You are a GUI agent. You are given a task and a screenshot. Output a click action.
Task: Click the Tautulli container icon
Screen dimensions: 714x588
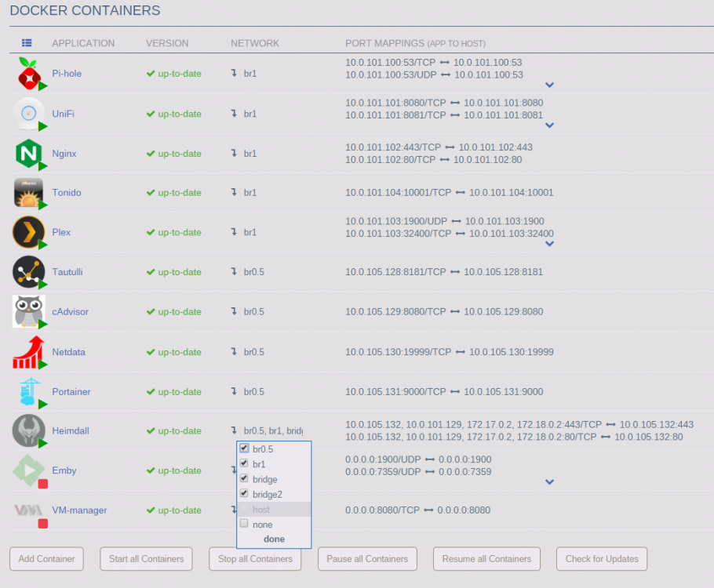(x=29, y=272)
